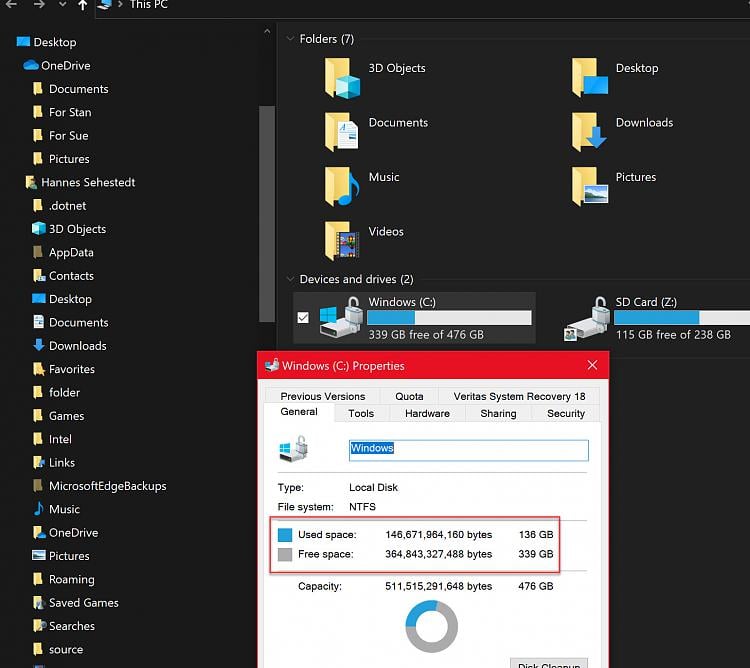Select the SD Card (Z:) drive icon

point(586,318)
